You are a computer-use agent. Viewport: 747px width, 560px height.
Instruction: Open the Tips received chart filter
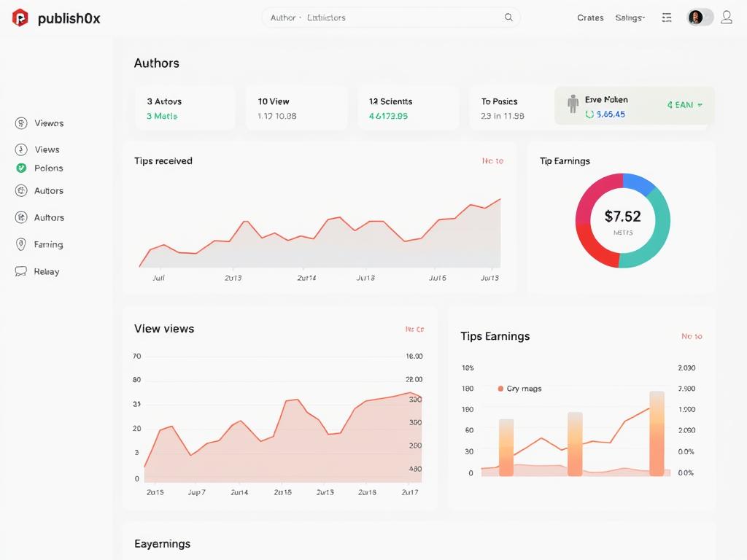point(492,160)
